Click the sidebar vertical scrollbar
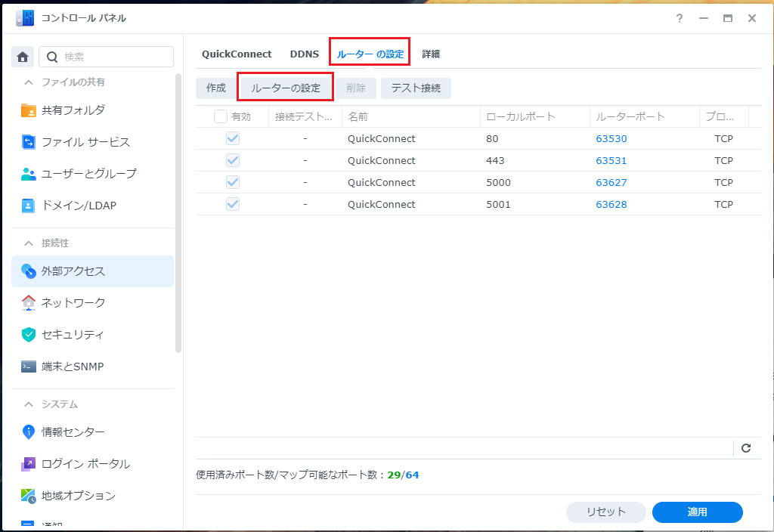The height and width of the screenshot is (532, 774). [178, 213]
